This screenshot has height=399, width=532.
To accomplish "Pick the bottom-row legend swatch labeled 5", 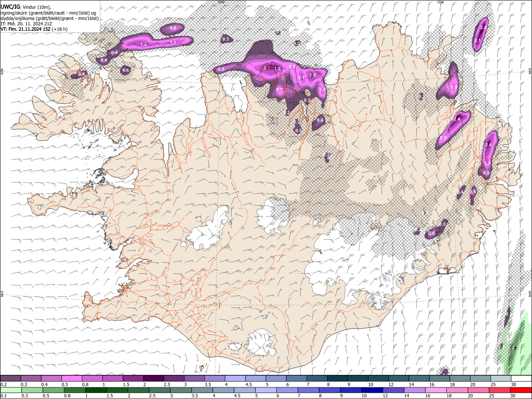I will click(266, 390).
